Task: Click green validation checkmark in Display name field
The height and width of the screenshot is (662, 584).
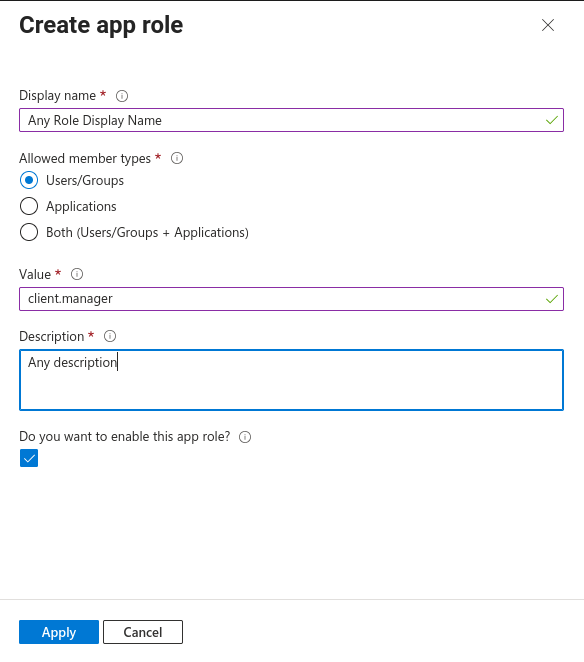Action: pos(551,120)
